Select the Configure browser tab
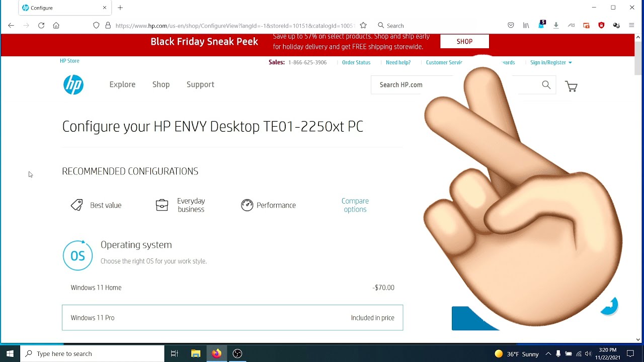This screenshot has height=362, width=644. click(x=64, y=8)
